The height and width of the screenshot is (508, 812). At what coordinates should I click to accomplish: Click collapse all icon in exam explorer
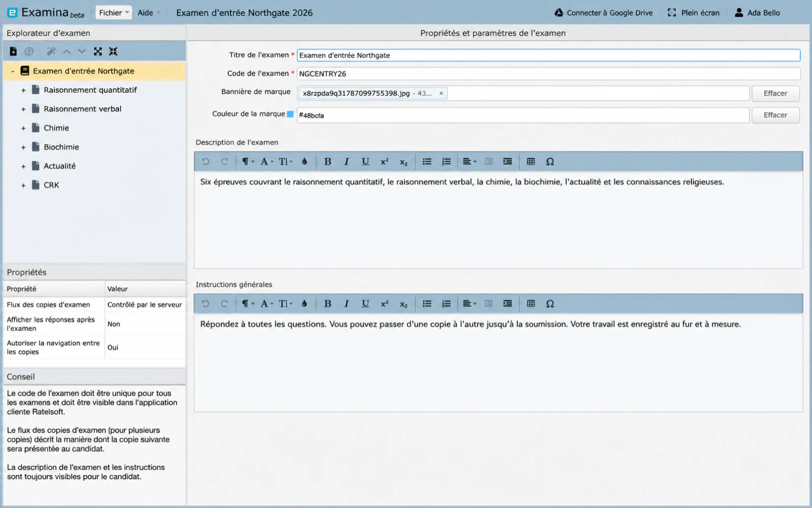[113, 51]
